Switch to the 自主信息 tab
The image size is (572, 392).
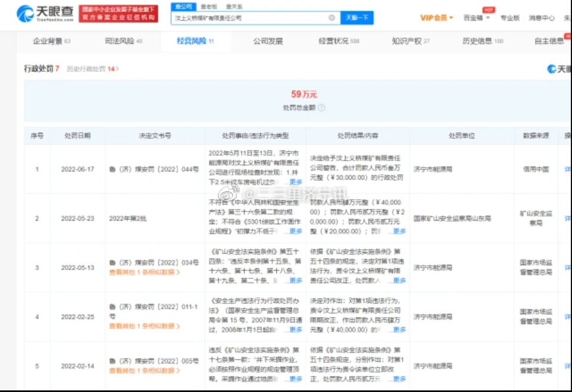coord(549,41)
